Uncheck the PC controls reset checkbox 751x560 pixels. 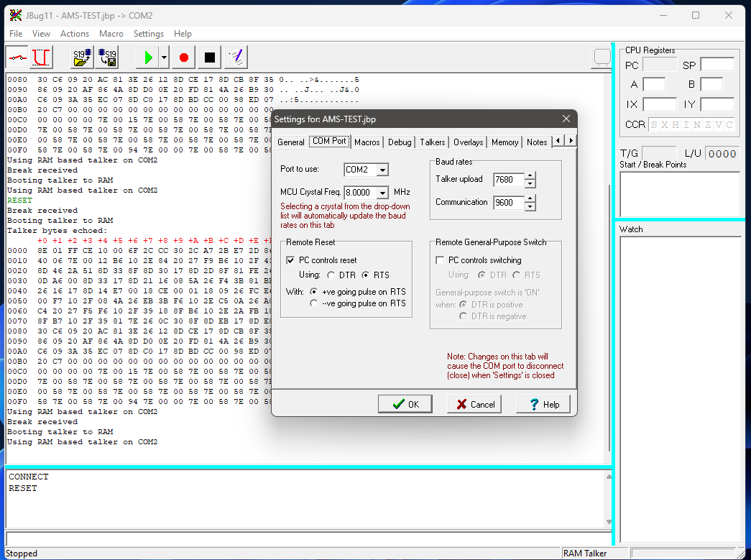(291, 260)
